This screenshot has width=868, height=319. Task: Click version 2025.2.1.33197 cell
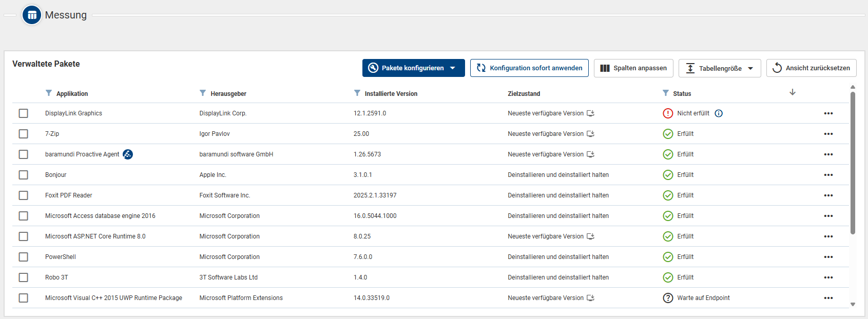pyautogui.click(x=375, y=195)
